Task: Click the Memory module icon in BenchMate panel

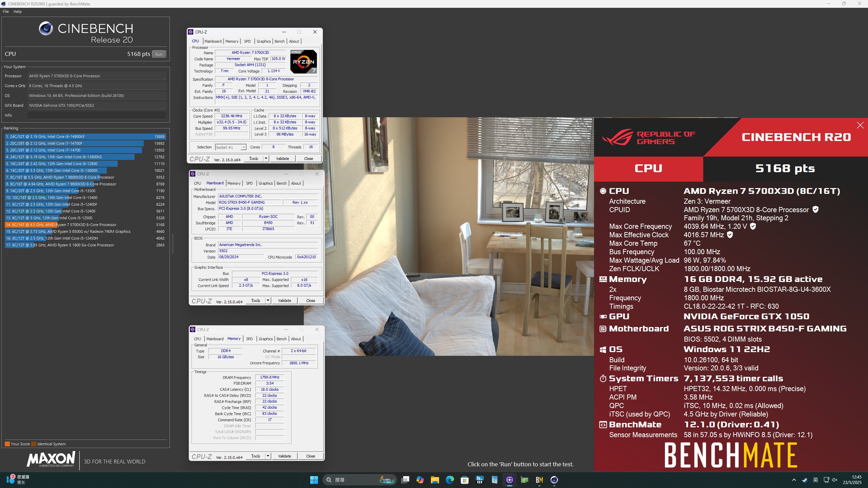Action: coord(603,279)
